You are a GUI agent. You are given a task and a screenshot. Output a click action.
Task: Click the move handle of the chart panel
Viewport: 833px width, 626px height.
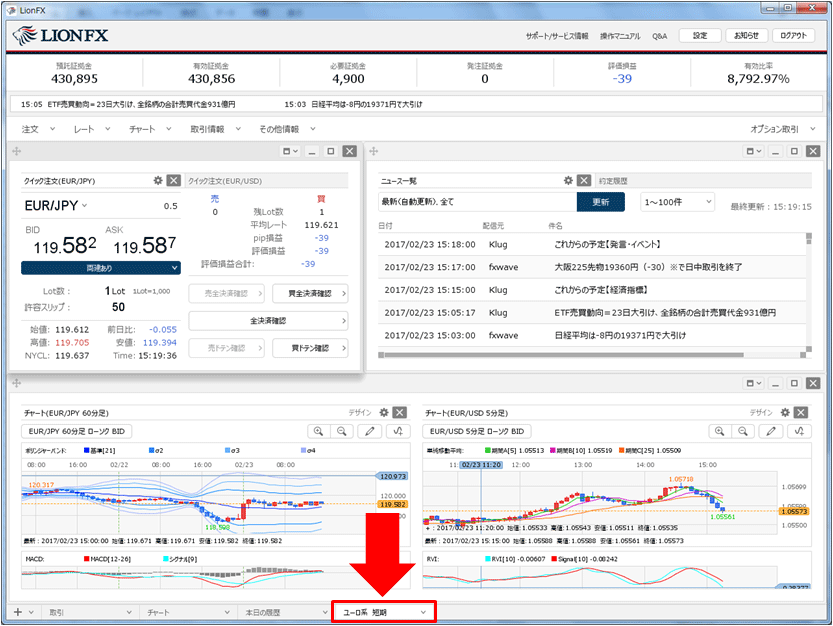16,383
